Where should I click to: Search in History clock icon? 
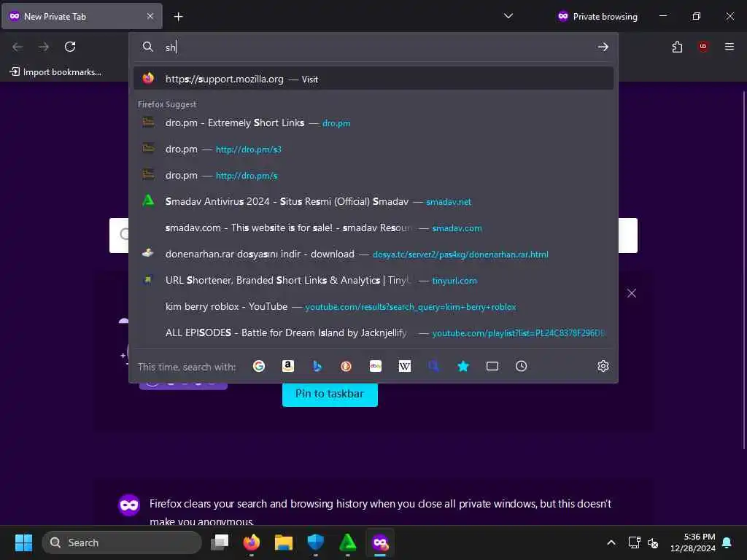(521, 366)
